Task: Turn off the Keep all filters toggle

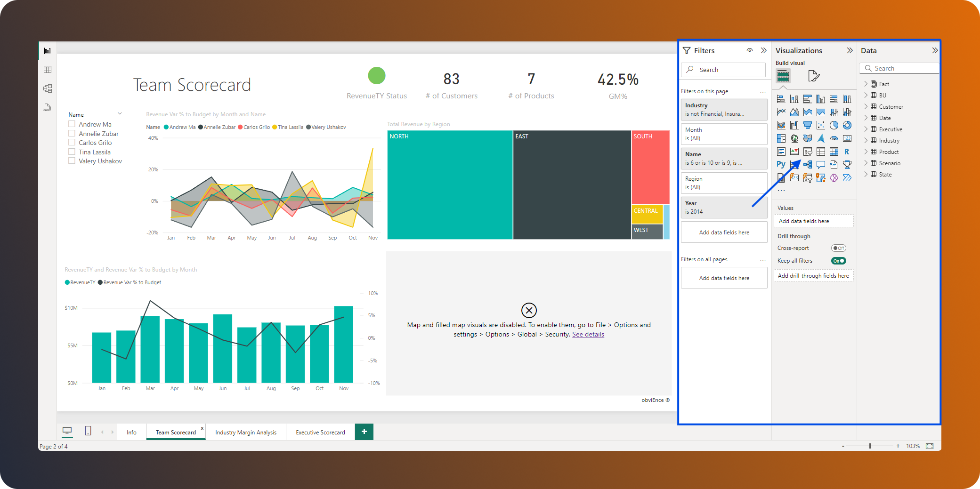Action: click(x=838, y=260)
